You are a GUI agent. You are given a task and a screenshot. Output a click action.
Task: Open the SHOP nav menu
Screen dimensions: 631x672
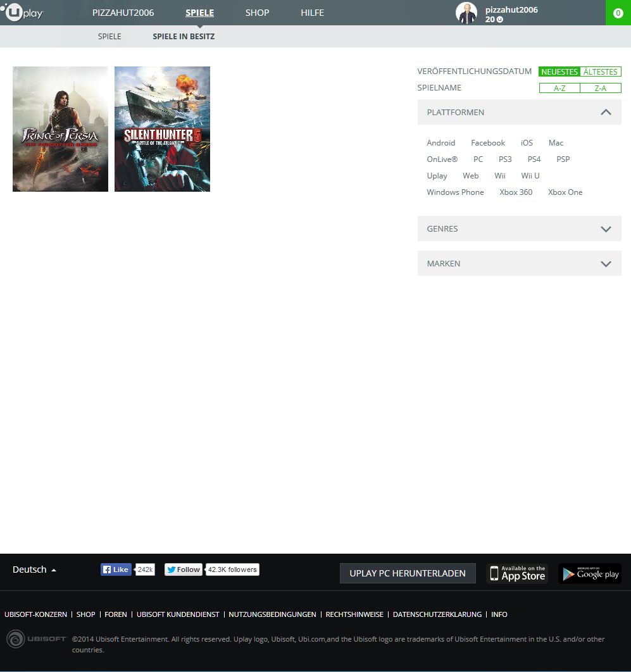(x=257, y=13)
